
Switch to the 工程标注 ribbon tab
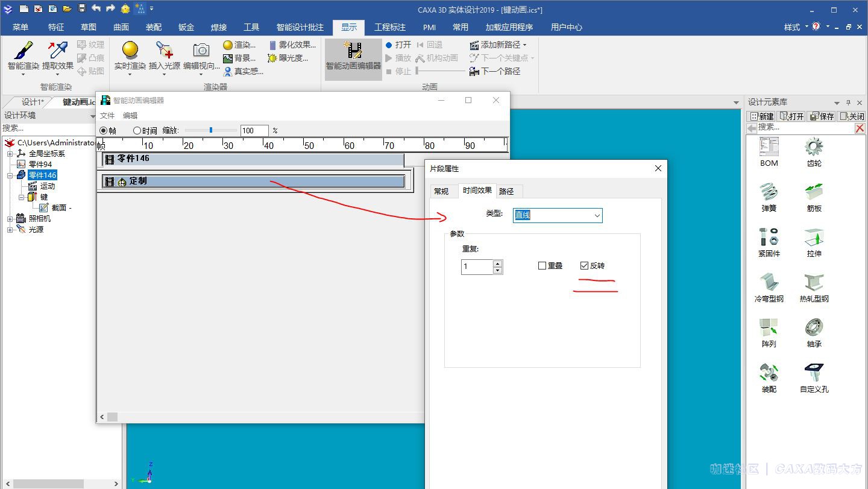point(390,27)
